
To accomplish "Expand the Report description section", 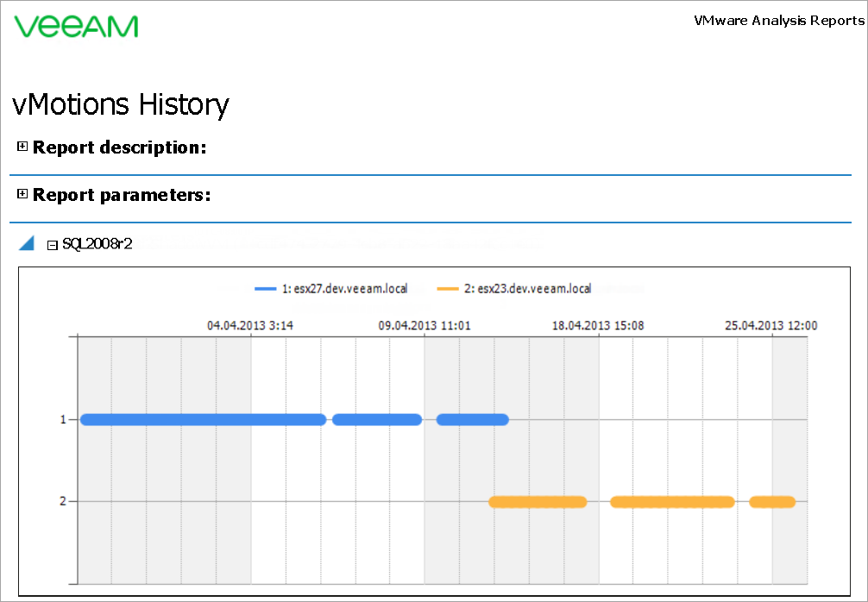I will pyautogui.click(x=22, y=147).
